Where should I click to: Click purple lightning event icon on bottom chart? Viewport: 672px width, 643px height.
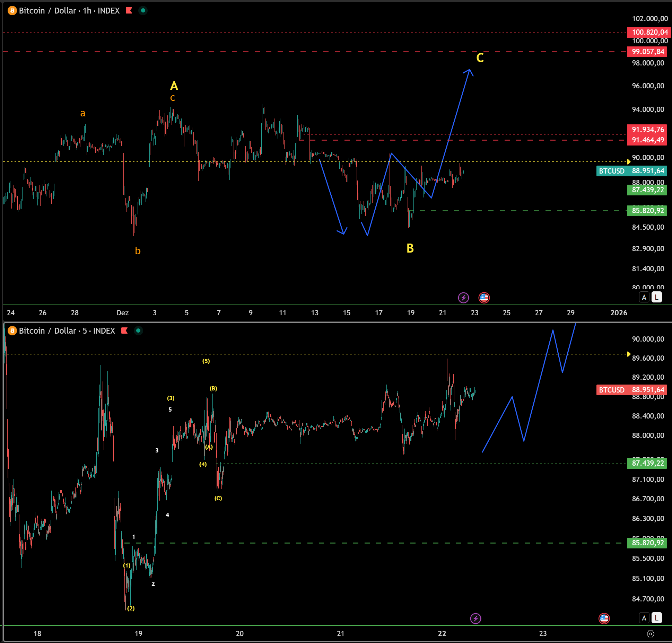click(x=475, y=618)
